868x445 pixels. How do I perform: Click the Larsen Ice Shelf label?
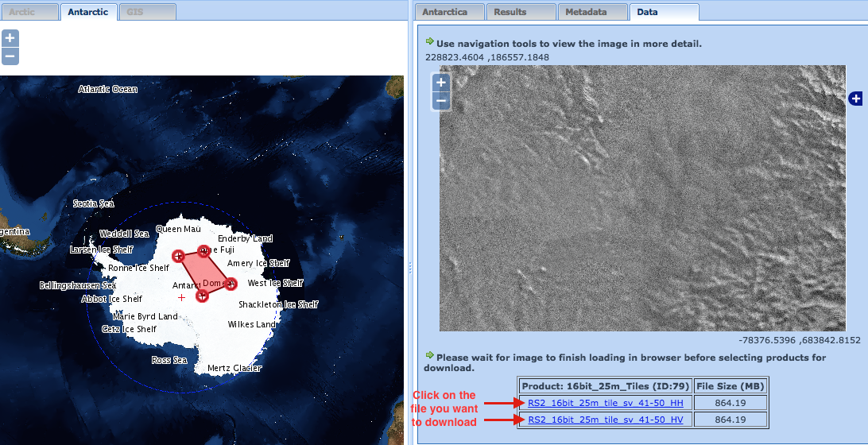[101, 250]
